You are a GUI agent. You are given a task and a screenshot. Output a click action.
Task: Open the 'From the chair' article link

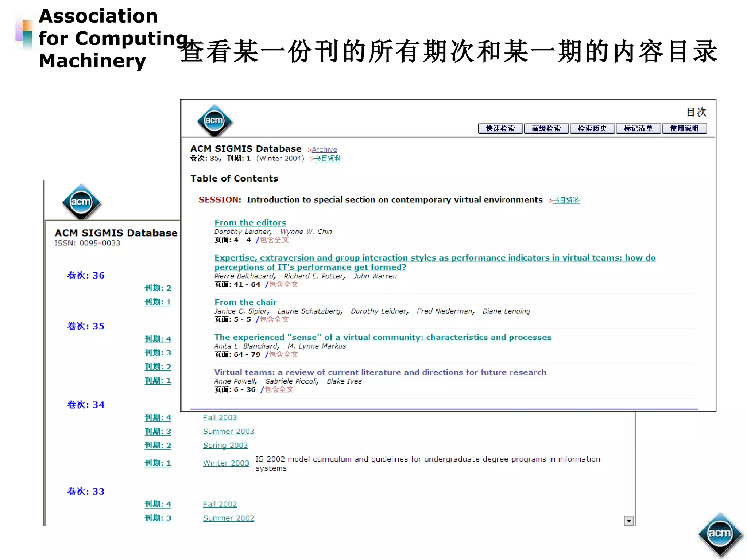245,302
